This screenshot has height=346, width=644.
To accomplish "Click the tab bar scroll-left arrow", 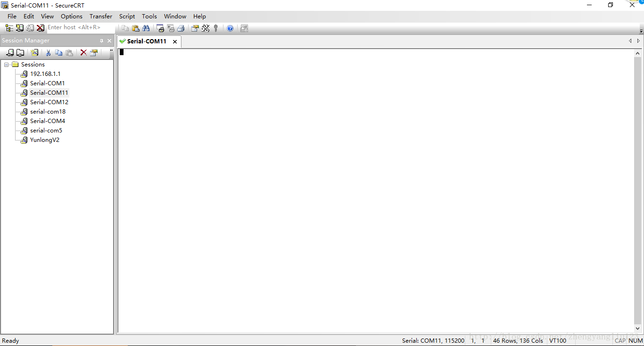I will point(630,41).
